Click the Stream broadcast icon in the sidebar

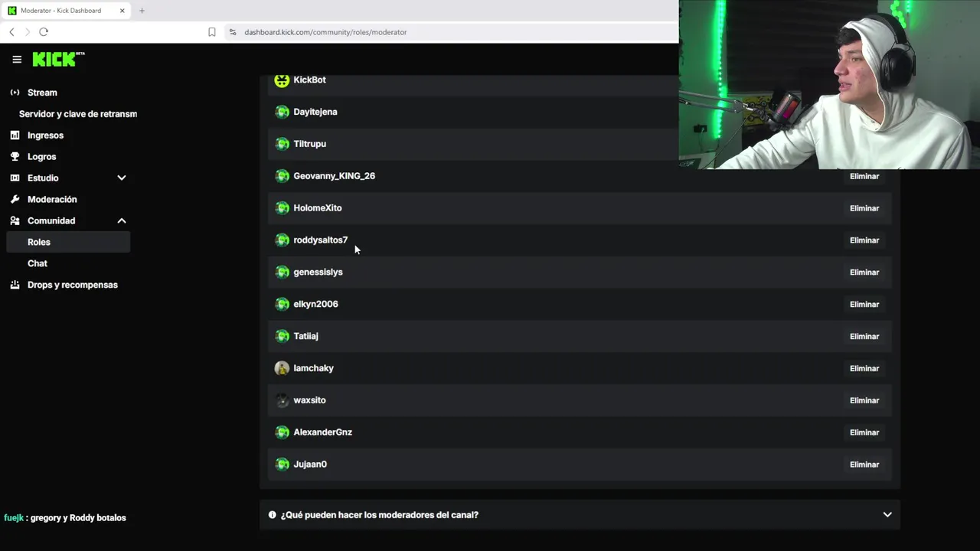coord(15,93)
